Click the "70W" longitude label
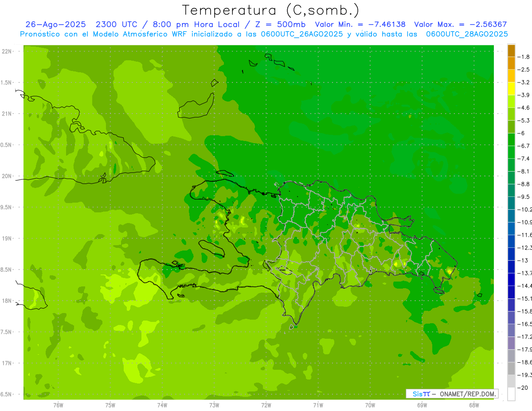This screenshot has height=411, width=532. [370, 405]
